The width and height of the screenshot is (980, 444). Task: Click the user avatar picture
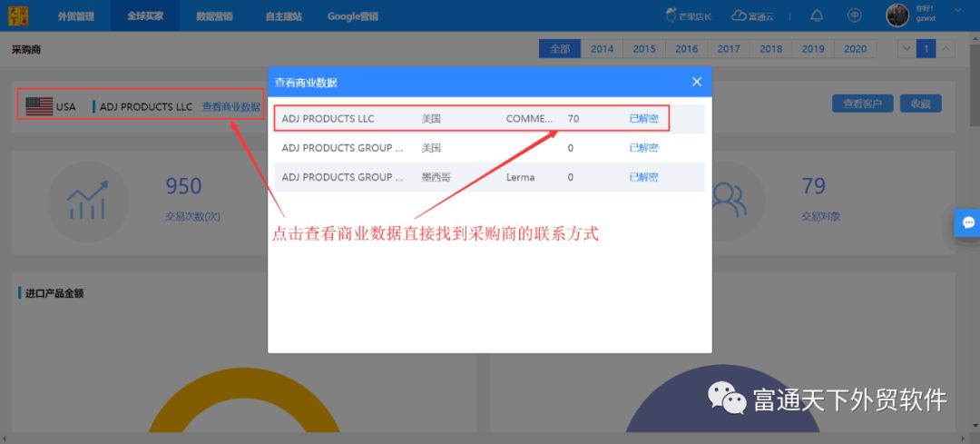click(897, 15)
